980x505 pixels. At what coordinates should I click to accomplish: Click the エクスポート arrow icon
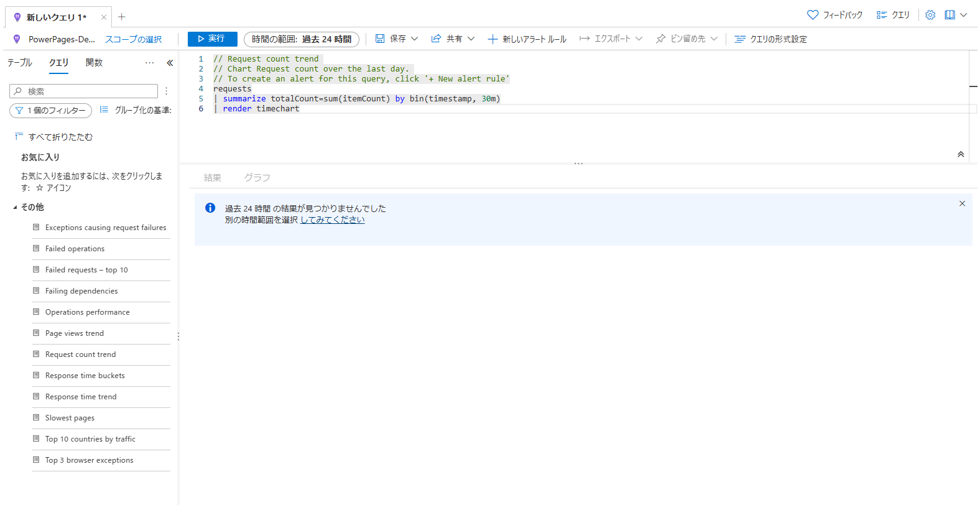585,39
